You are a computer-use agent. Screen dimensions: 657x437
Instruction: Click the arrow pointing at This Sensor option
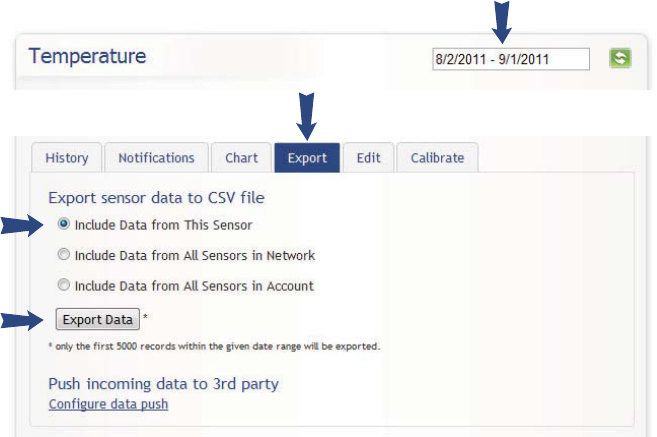pos(22,226)
